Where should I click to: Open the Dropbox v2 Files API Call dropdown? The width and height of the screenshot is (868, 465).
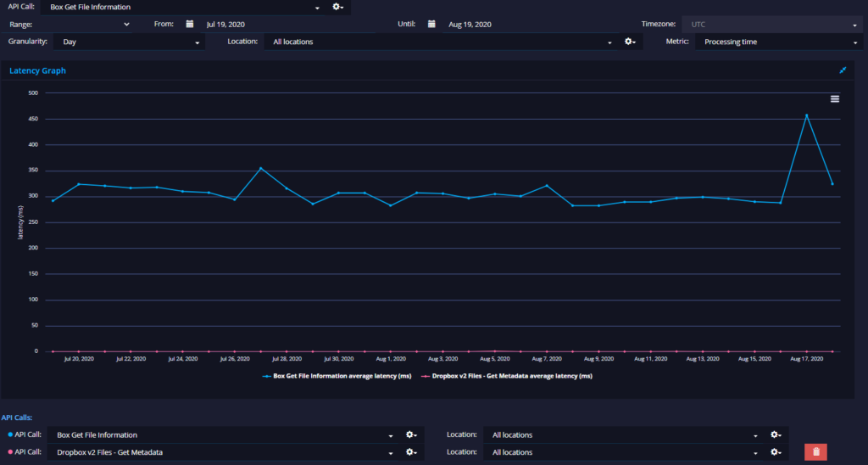pos(222,452)
